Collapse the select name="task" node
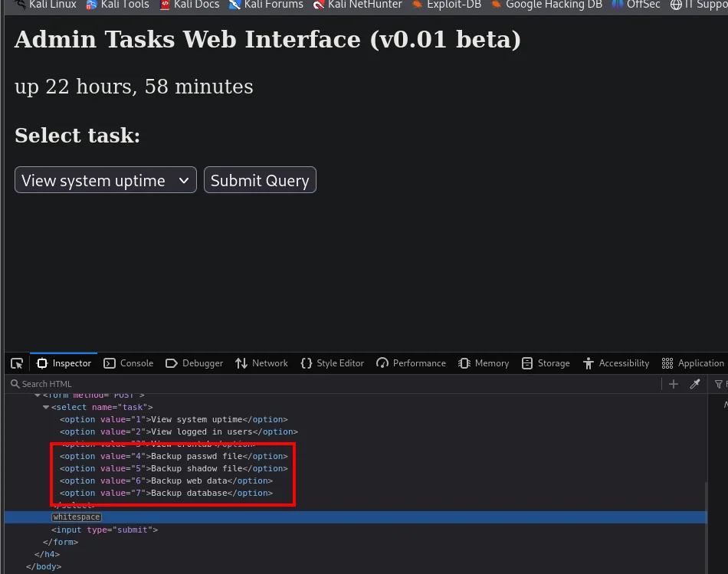Screen dimensions: 728x574 (45, 407)
